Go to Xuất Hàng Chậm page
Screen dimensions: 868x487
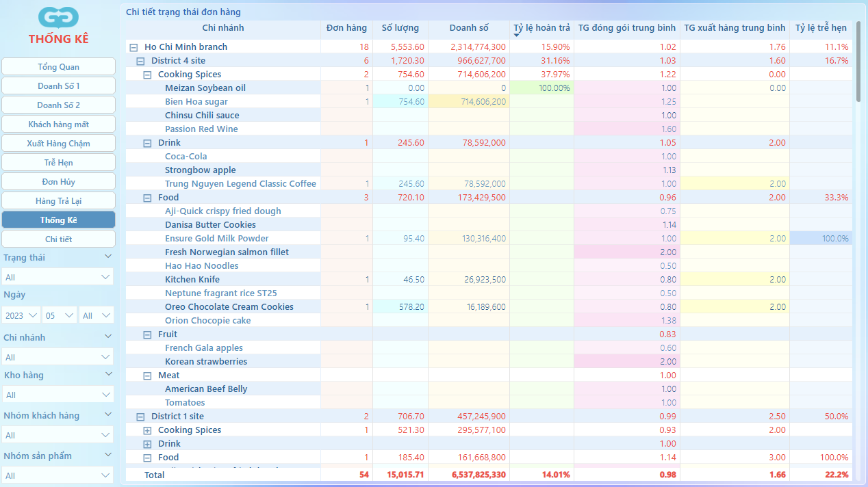click(x=58, y=143)
